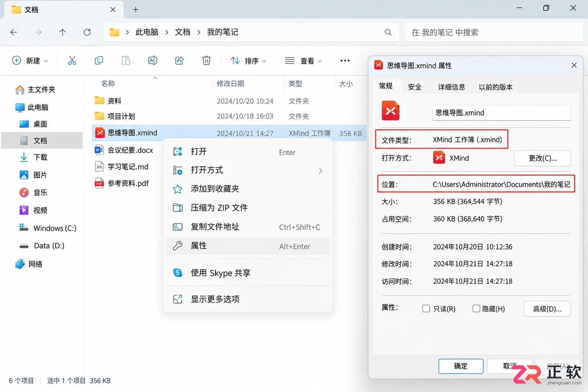Expand breadcrumb chevron after 文档
588x392 pixels.
coord(199,32)
